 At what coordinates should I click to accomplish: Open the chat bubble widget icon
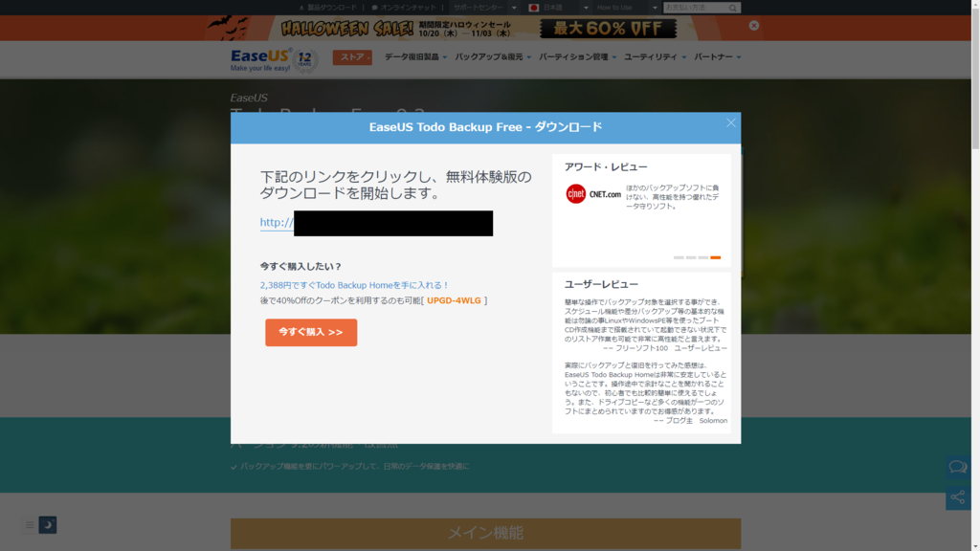pyautogui.click(x=958, y=466)
